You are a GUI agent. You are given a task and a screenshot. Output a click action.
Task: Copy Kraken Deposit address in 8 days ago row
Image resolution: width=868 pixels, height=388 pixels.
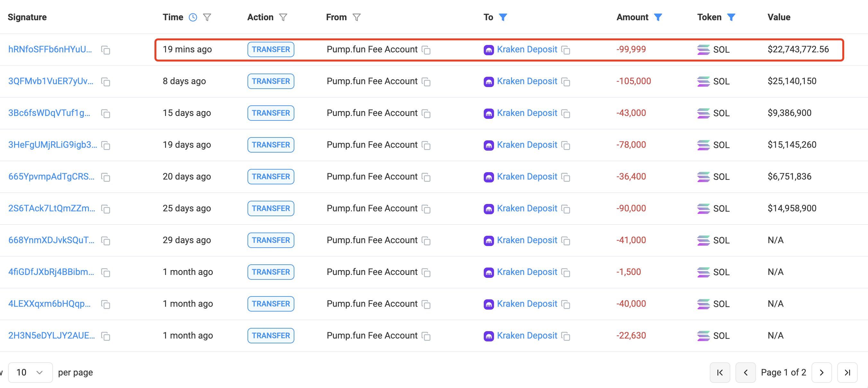pyautogui.click(x=566, y=82)
